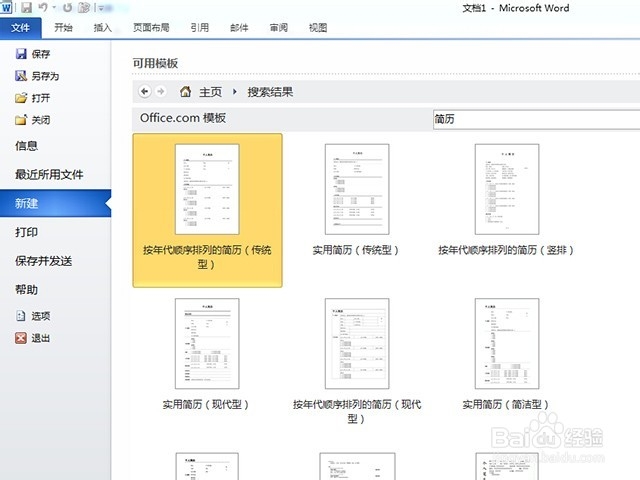Click 退出 to exit Word
The width and height of the screenshot is (640, 480).
tap(33, 338)
